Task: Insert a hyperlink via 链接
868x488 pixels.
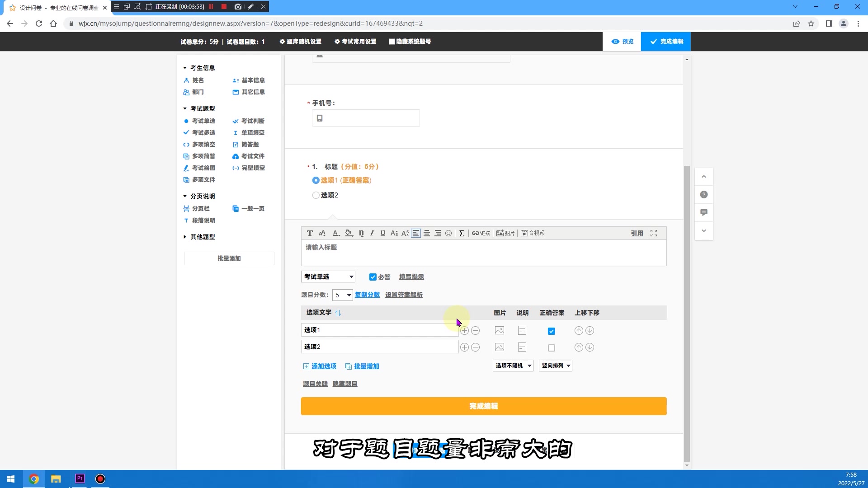Action: click(481, 233)
